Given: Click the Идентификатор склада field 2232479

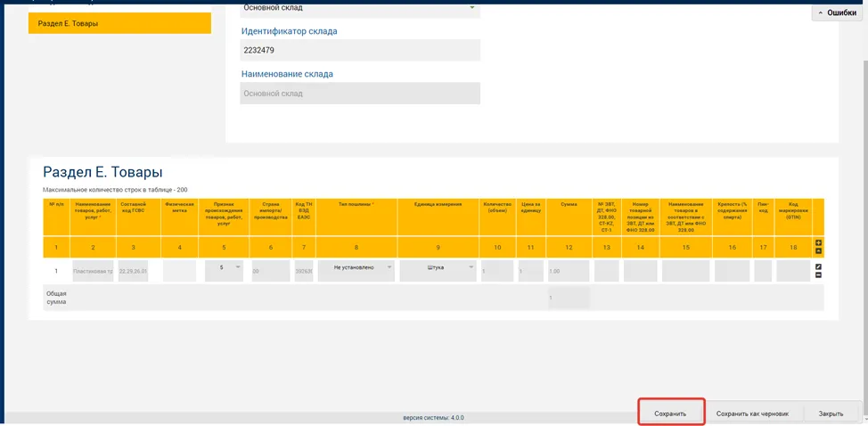Looking at the screenshot, I should pyautogui.click(x=360, y=50).
